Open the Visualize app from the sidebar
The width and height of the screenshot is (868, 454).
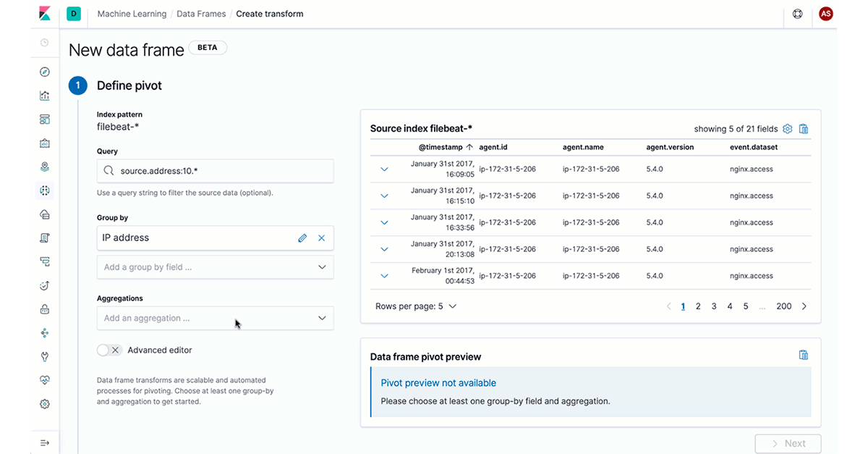click(x=44, y=95)
